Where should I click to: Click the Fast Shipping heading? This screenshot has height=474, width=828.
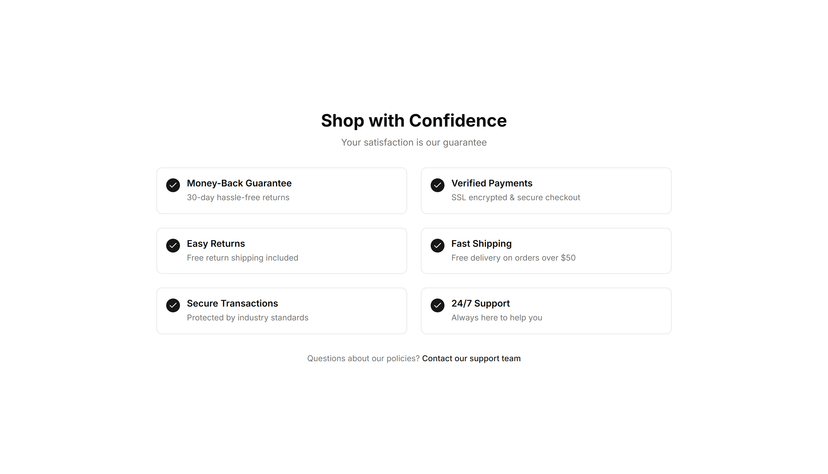(x=482, y=243)
